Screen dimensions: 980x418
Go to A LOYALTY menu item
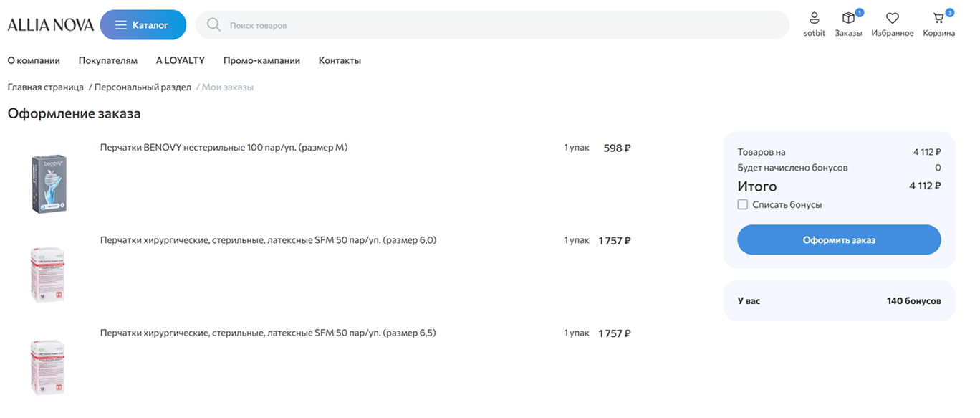181,61
